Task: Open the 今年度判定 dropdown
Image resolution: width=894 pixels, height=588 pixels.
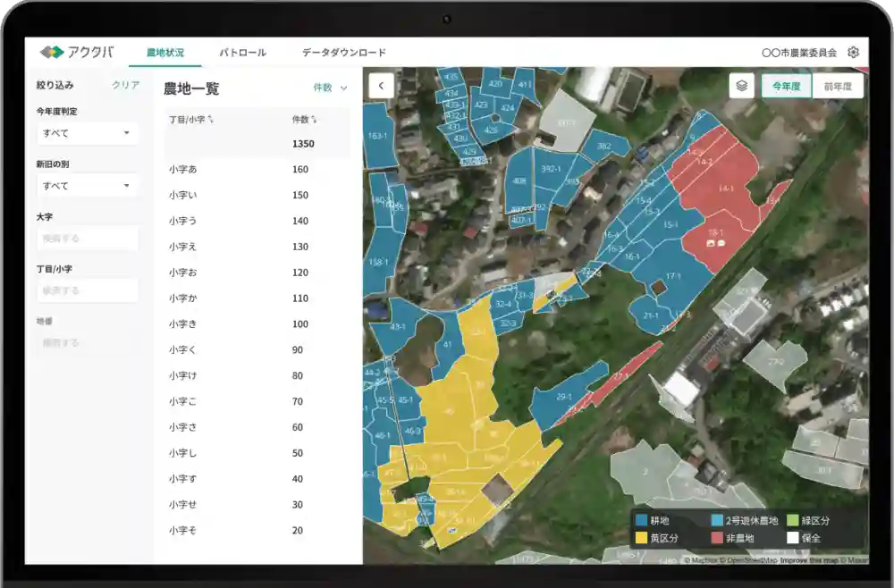Action: 87,133
